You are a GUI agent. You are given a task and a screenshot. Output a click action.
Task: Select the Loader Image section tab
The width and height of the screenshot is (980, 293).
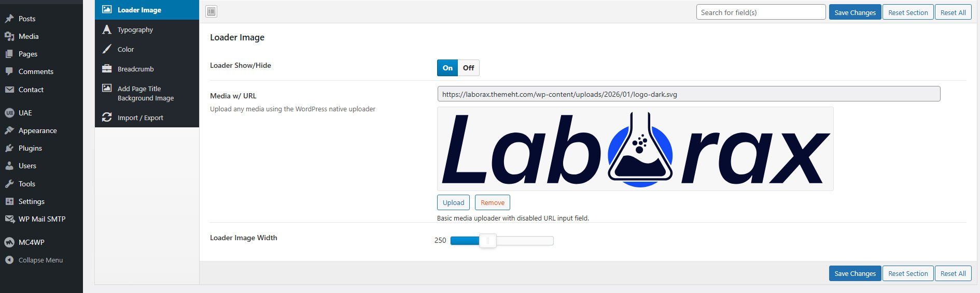pos(139,10)
